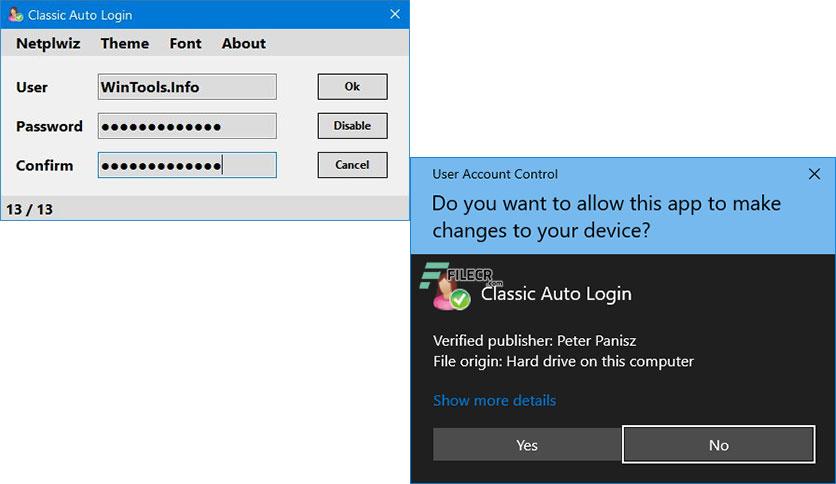836x484 pixels.
Task: Click Yes in User Account Control
Action: (527, 445)
